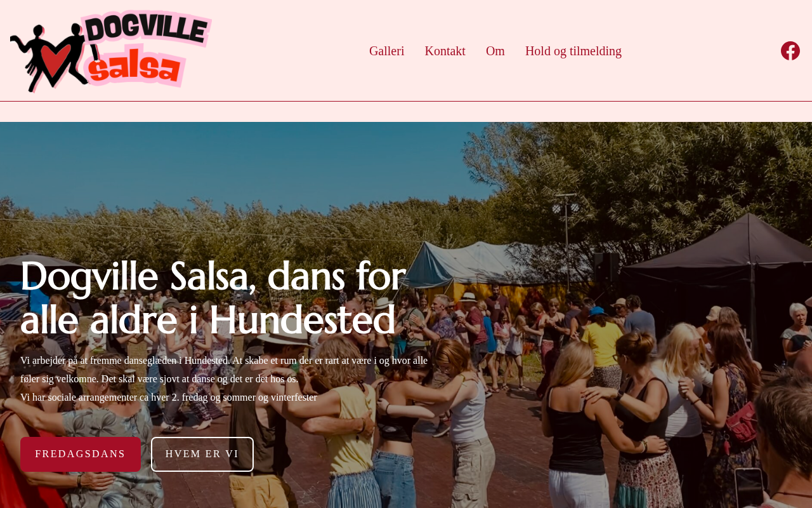Open Hold og tilmelding page
This screenshot has height=508, width=812.
(x=573, y=51)
